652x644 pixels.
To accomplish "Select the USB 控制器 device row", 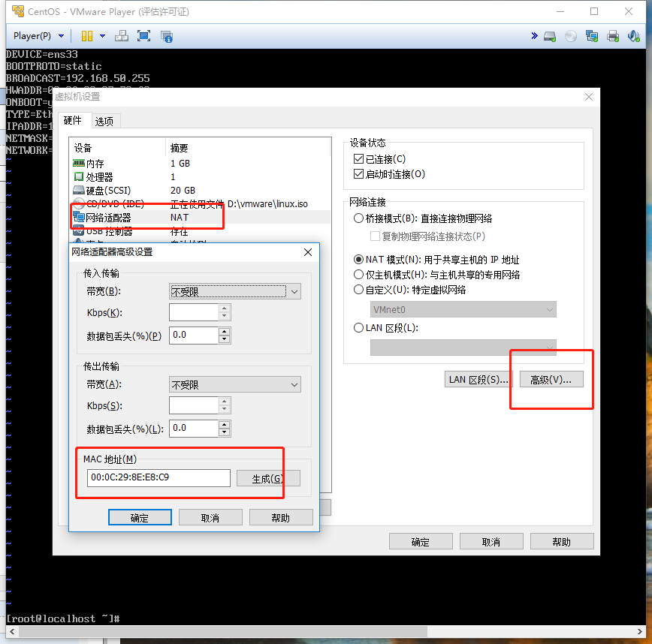I will click(x=201, y=231).
